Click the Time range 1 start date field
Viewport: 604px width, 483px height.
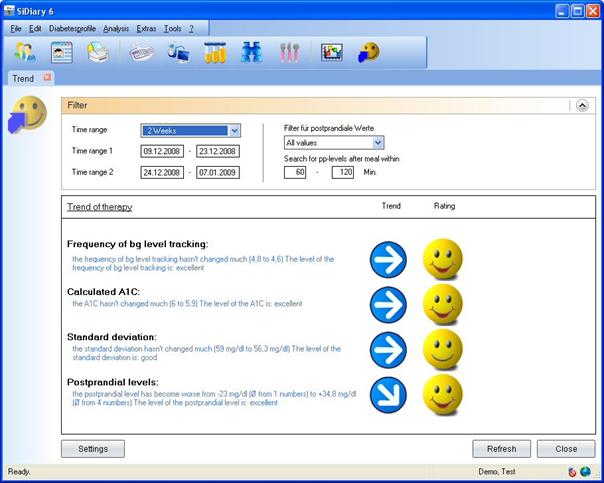162,151
